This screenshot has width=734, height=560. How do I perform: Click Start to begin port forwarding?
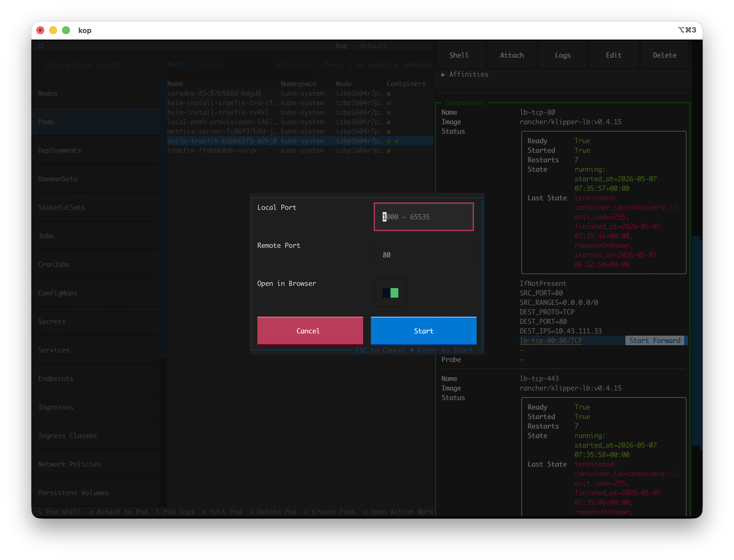(x=423, y=331)
